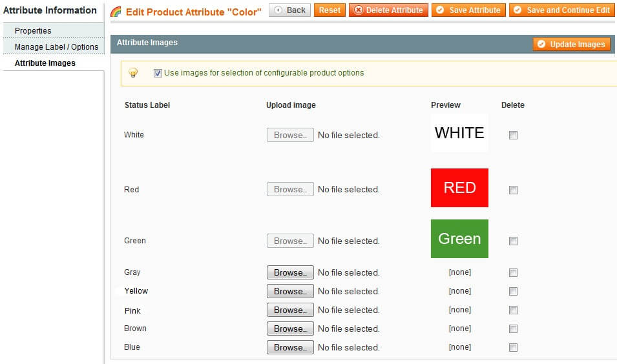
Task: Click the WHITE preview image
Action: 459,133
